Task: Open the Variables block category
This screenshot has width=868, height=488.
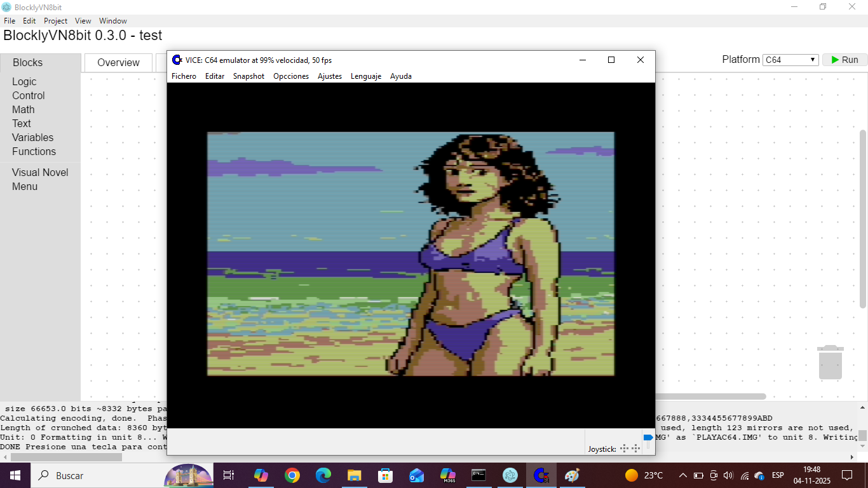Action: pyautogui.click(x=33, y=137)
